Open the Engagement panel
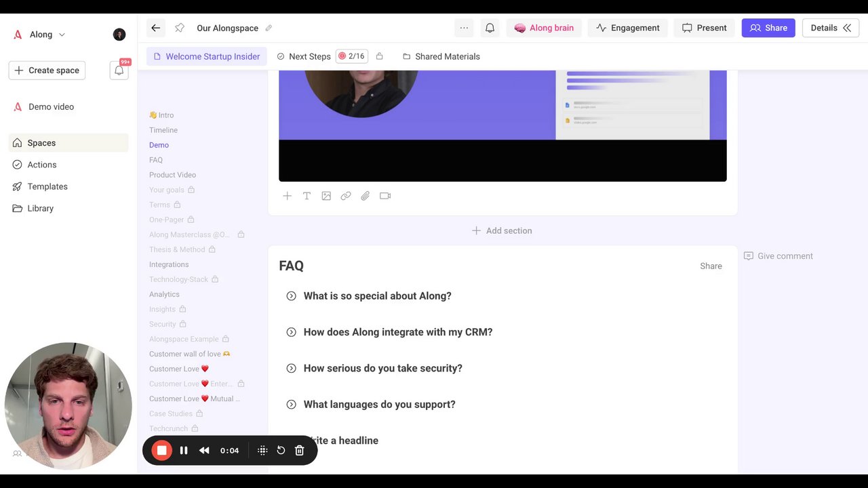Viewport: 868px width, 488px height. [627, 28]
